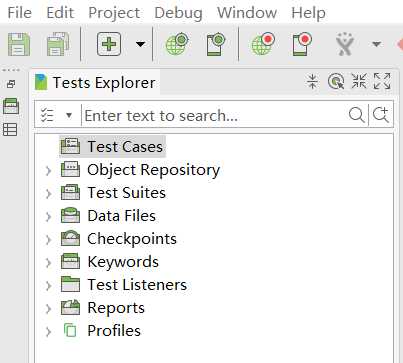The width and height of the screenshot is (403, 363).
Task: Expand the Data Files node
Action: click(49, 217)
